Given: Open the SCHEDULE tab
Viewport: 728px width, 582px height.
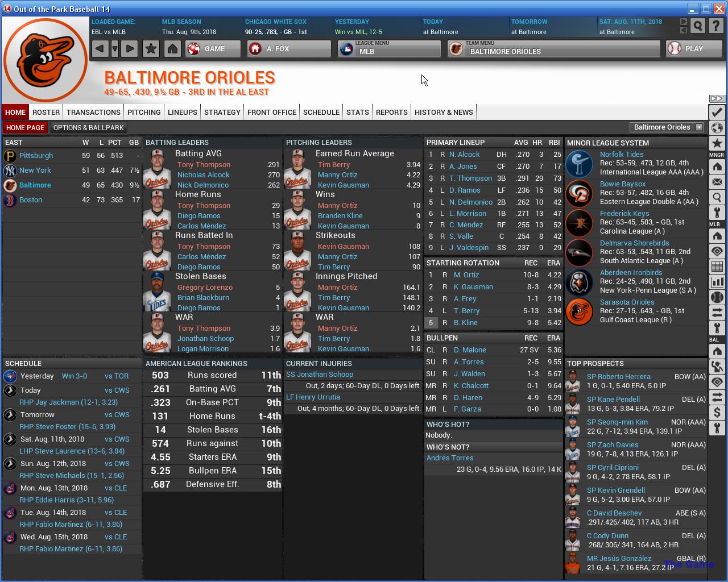Looking at the screenshot, I should tap(321, 112).
